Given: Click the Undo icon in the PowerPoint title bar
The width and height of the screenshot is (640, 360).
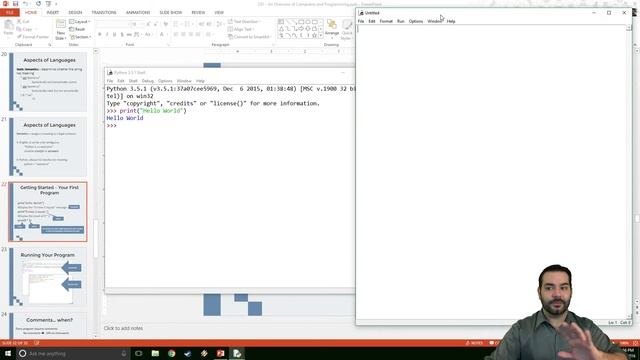Looking at the screenshot, I should (25, 4).
